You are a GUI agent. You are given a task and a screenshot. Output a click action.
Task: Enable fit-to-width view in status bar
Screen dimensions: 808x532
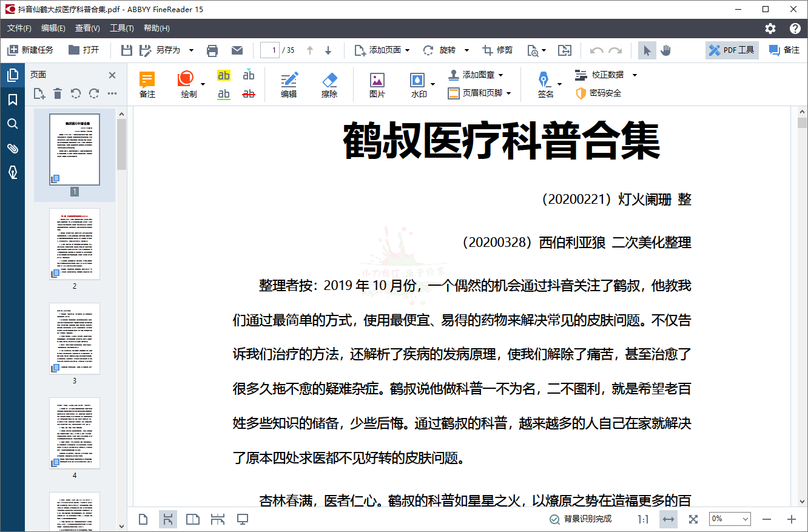point(668,519)
